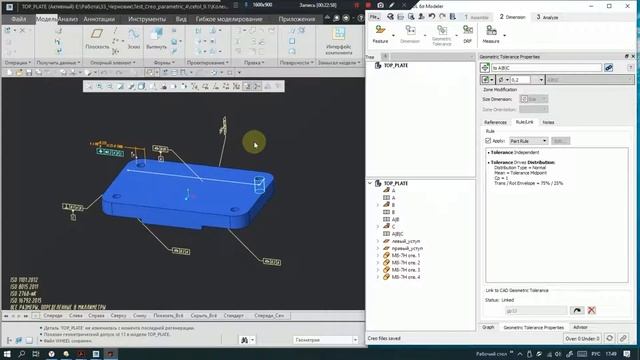Click the Measure tool icon in the modeler ribbon
The height and width of the screenshot is (360, 640).
(x=491, y=30)
